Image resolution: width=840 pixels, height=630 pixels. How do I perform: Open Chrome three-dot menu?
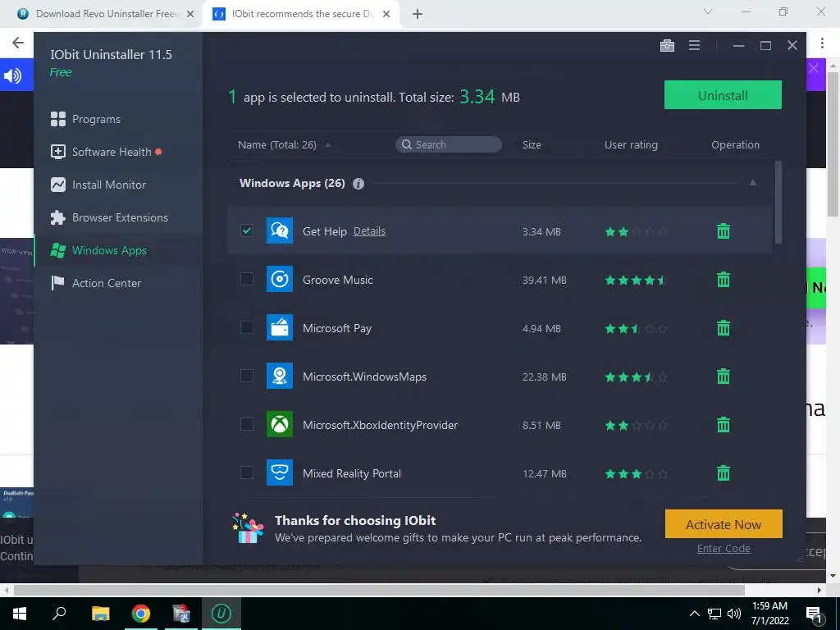(822, 43)
